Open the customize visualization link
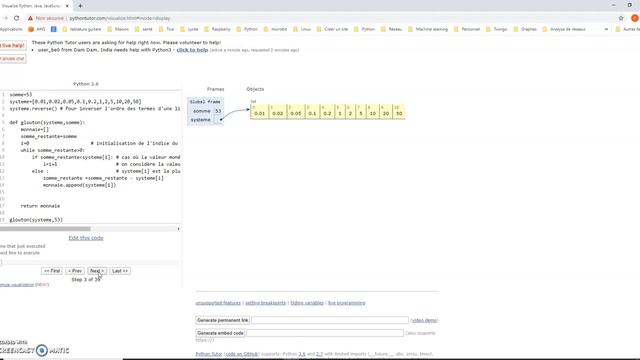Screen dimensions: 640x360 pos(17,284)
